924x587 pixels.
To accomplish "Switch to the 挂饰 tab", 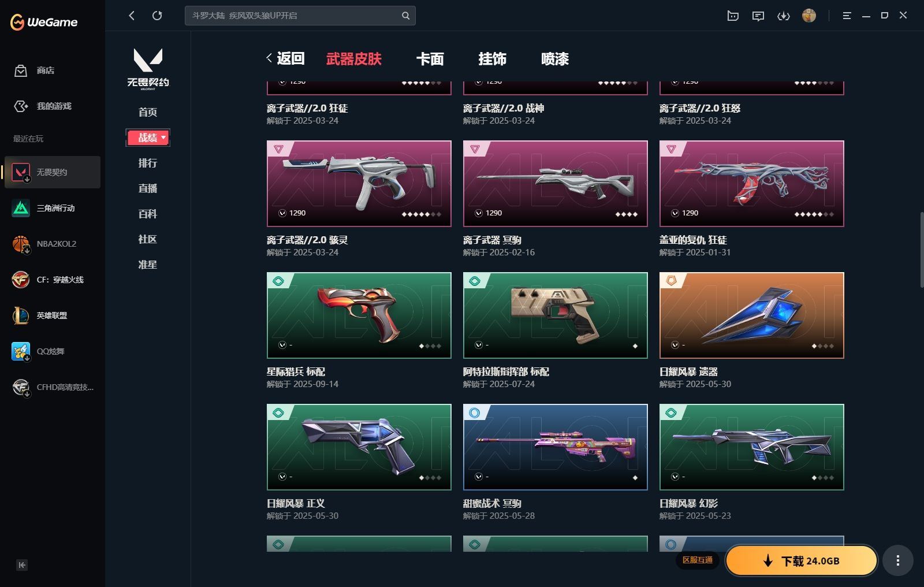I will pyautogui.click(x=493, y=59).
